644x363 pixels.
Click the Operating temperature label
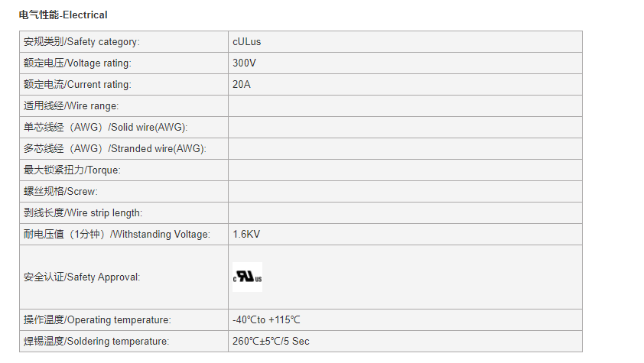97,320
